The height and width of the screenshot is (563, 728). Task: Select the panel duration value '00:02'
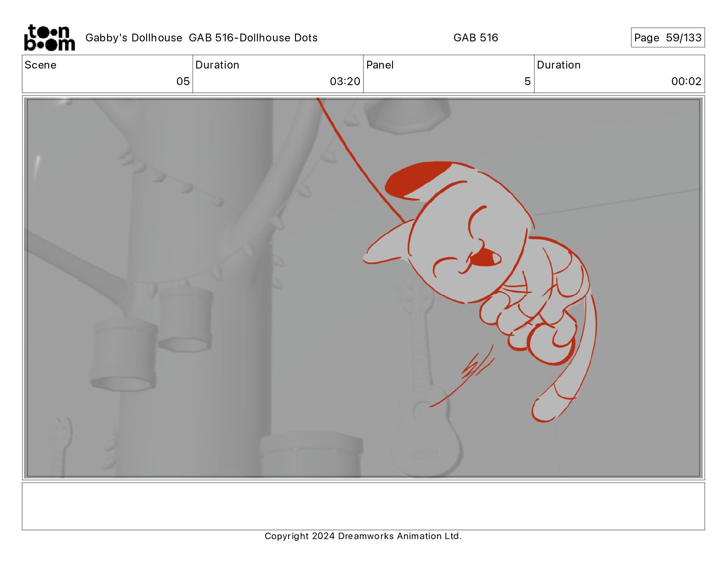(687, 81)
